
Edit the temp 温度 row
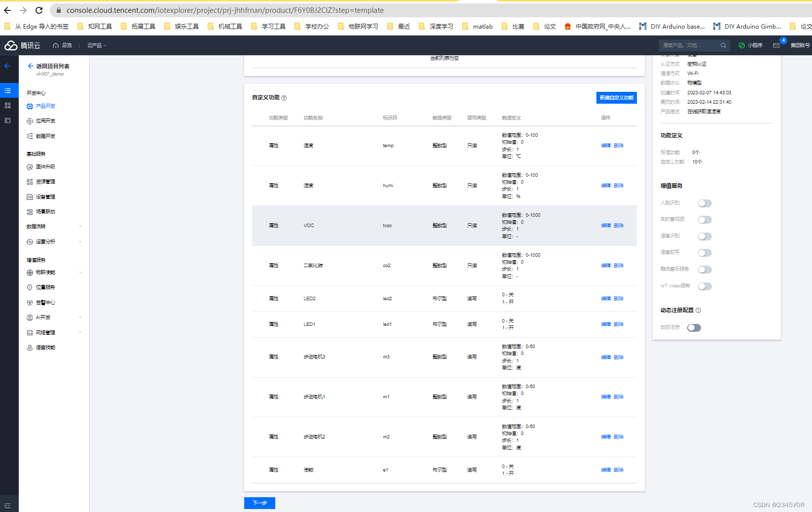606,146
